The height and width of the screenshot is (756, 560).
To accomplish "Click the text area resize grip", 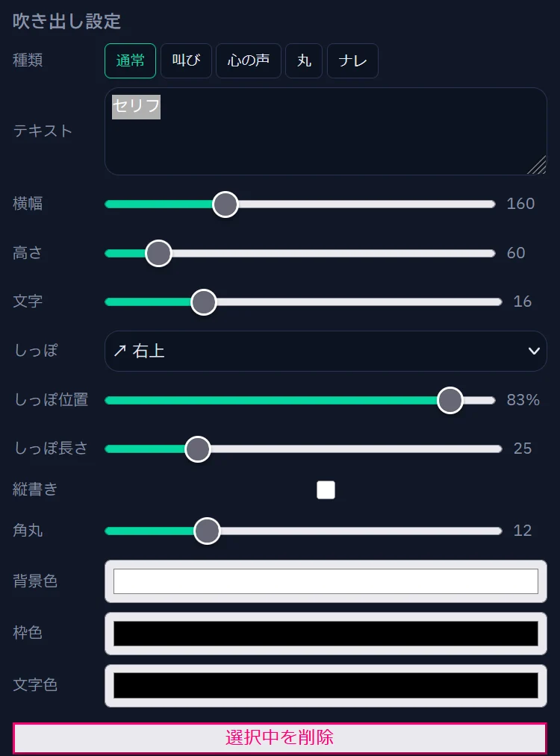I will click(538, 166).
